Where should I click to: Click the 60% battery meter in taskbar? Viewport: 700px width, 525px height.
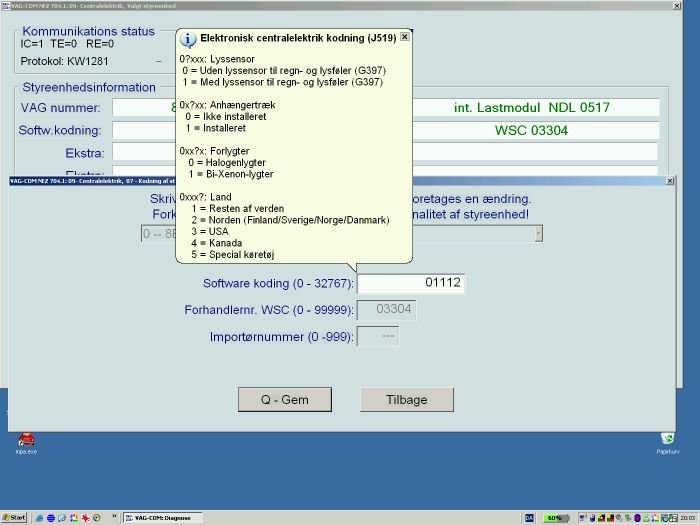[x=552, y=518]
